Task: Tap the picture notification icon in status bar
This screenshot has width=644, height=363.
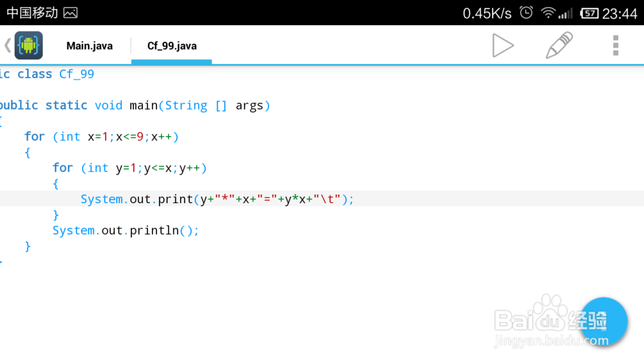Action: tap(71, 13)
